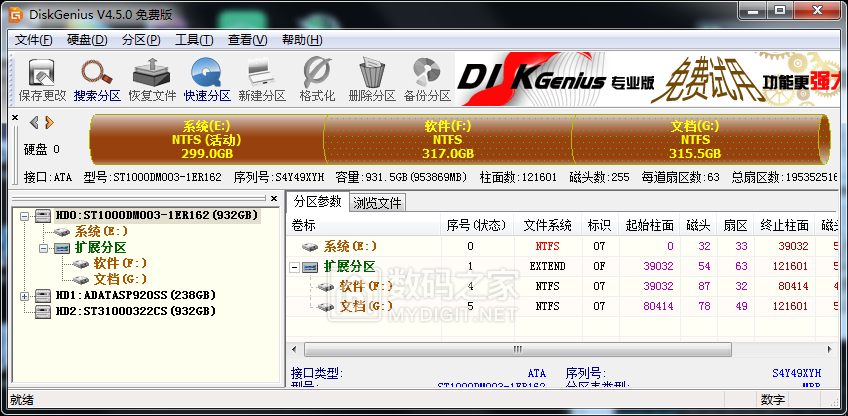Go to next disk with right arrow
Image resolution: width=848 pixels, height=416 pixels.
pos(49,123)
